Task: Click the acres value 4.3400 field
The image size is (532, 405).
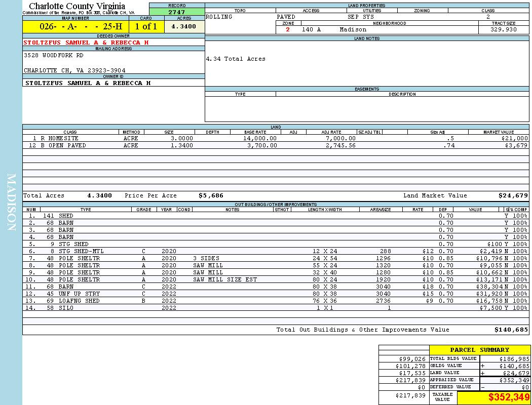Action: tap(184, 27)
